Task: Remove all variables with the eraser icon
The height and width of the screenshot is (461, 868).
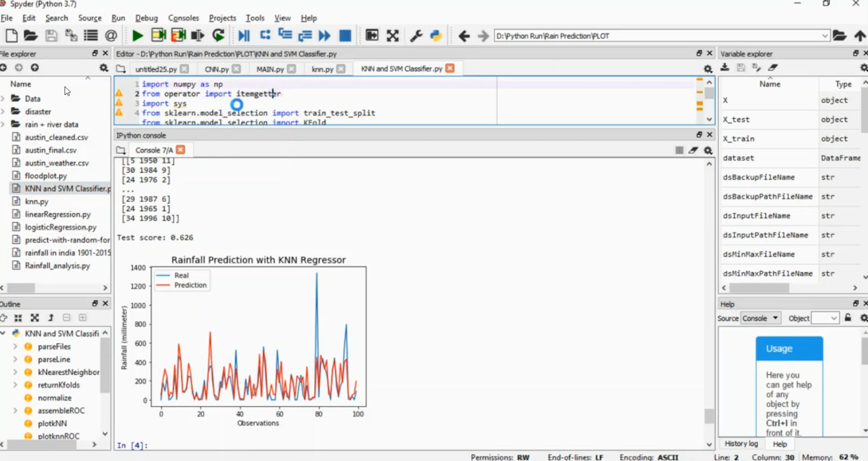Action: click(x=773, y=68)
